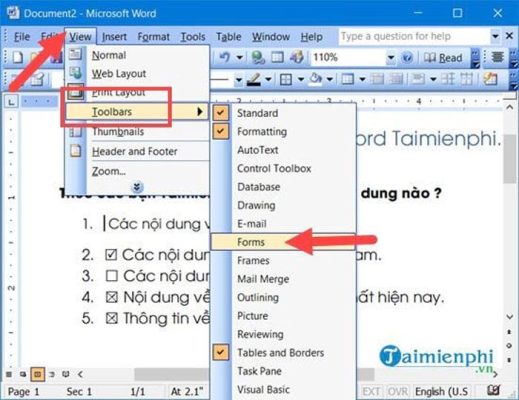Click the Table AutoFormat icon
This screenshot has width=519, height=400.
point(490,79)
